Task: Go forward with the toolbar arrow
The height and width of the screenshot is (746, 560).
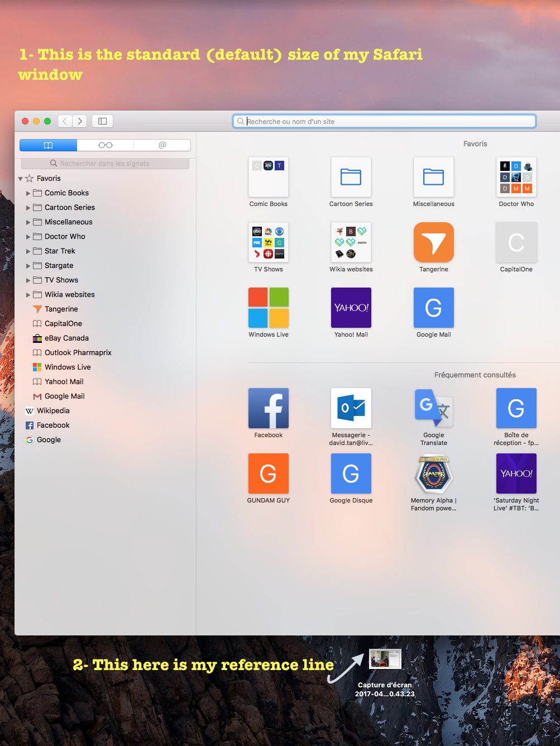Action: click(80, 121)
